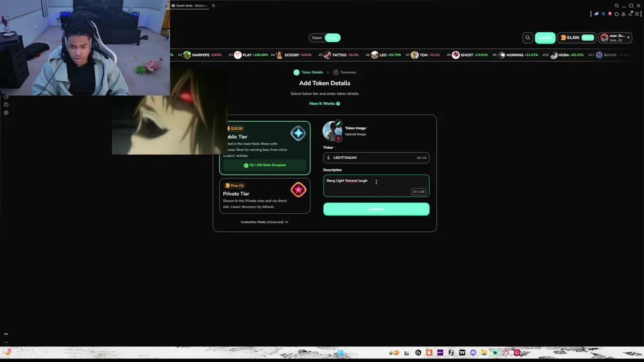Click the green Launch button

click(x=545, y=38)
